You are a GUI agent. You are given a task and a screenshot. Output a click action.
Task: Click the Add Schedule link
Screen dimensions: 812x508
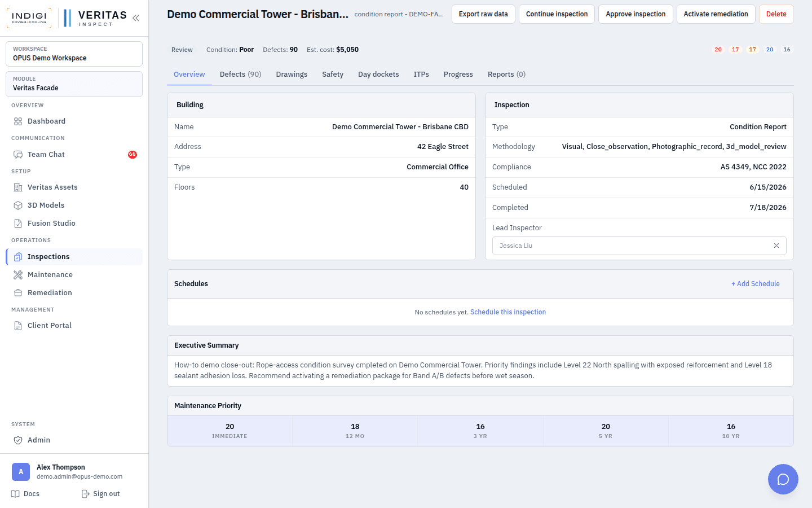[756, 284]
